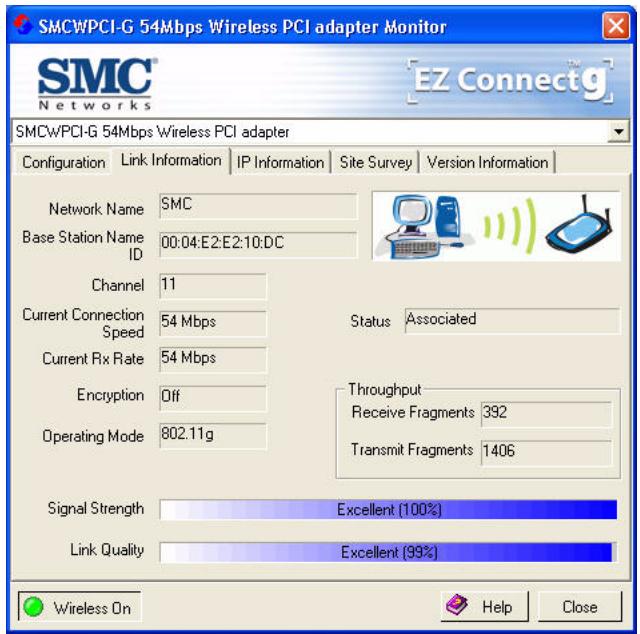Screen dimensions: 640x634
Task: Click the Status field showing Associated
Action: tap(513, 320)
